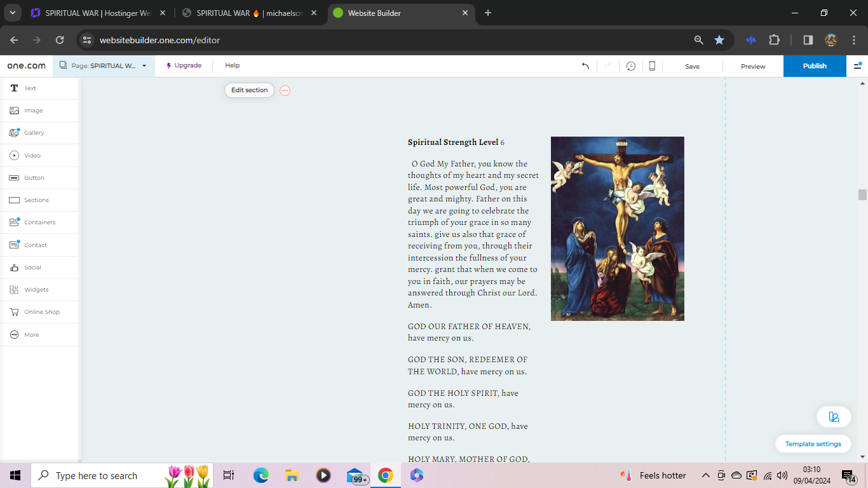Click the Upgrade option
Viewport: 868px width, 488px height.
pyautogui.click(x=184, y=65)
